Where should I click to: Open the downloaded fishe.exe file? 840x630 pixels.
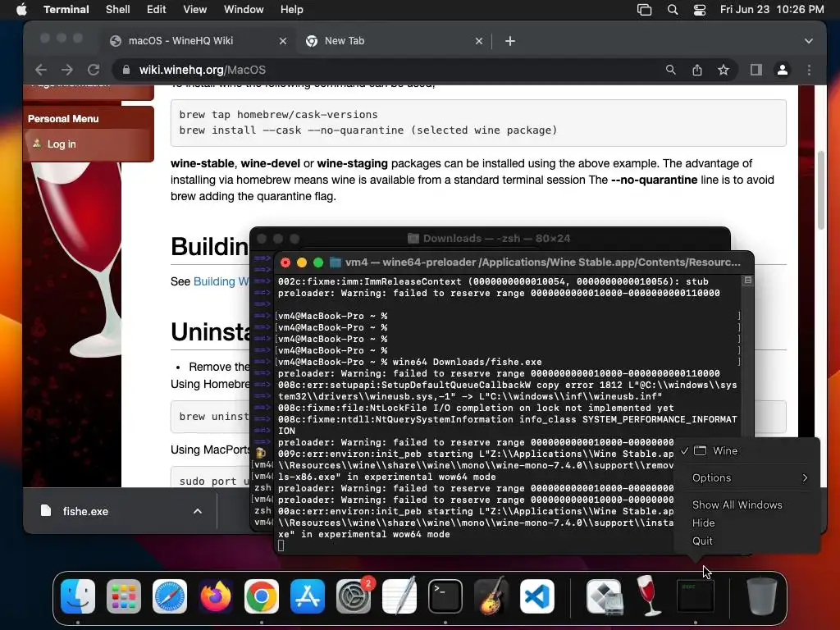pyautogui.click(x=85, y=511)
